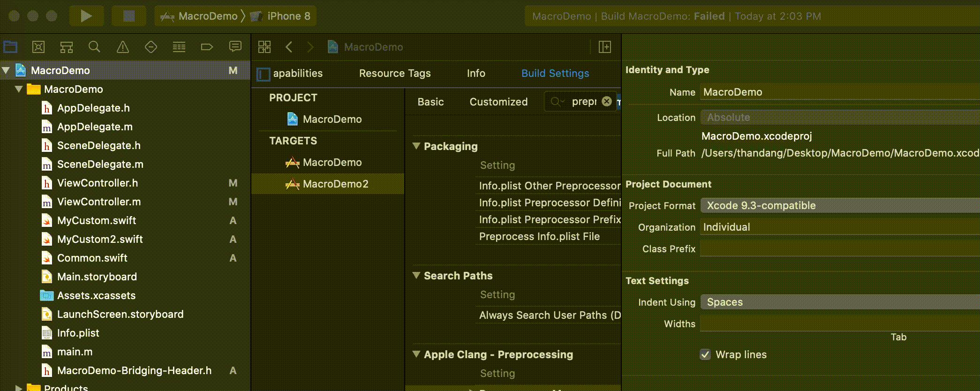This screenshot has height=391, width=980.
Task: Collapse the MacroDemo folder group
Action: click(19, 89)
